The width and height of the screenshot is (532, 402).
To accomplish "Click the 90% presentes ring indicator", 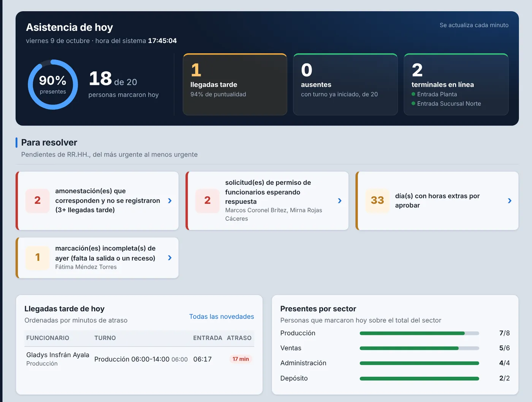I will click(53, 84).
